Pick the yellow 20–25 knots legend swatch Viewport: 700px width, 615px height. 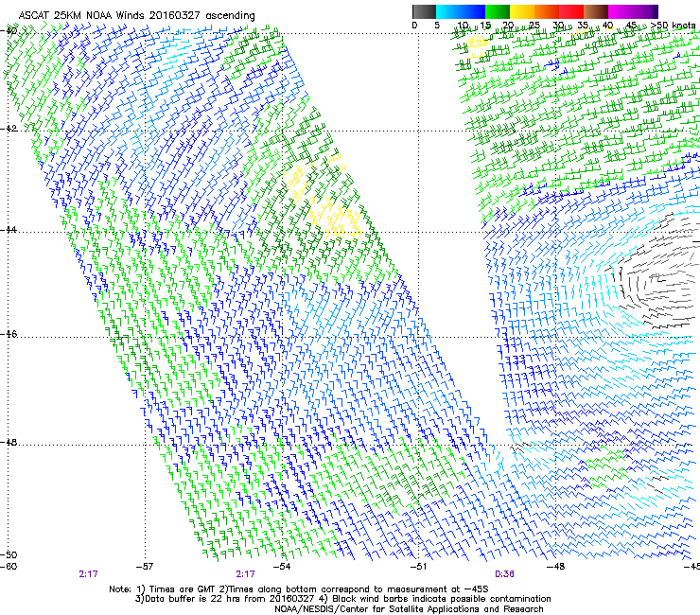[522, 11]
